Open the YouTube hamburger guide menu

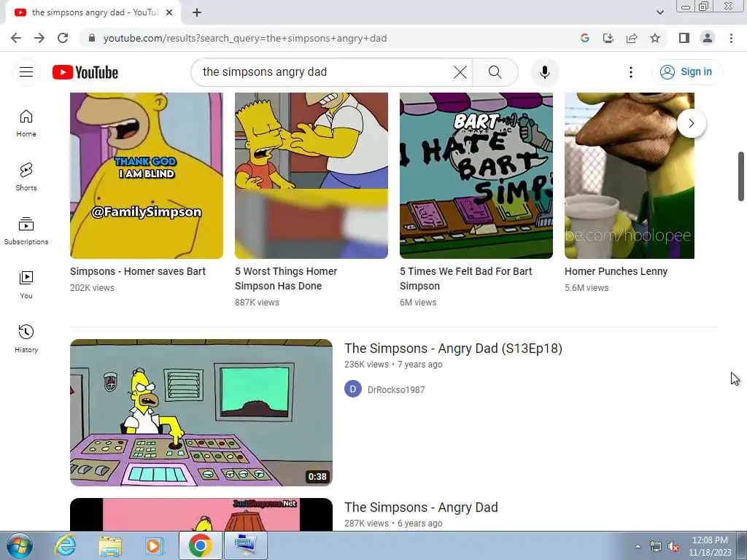click(x=26, y=72)
